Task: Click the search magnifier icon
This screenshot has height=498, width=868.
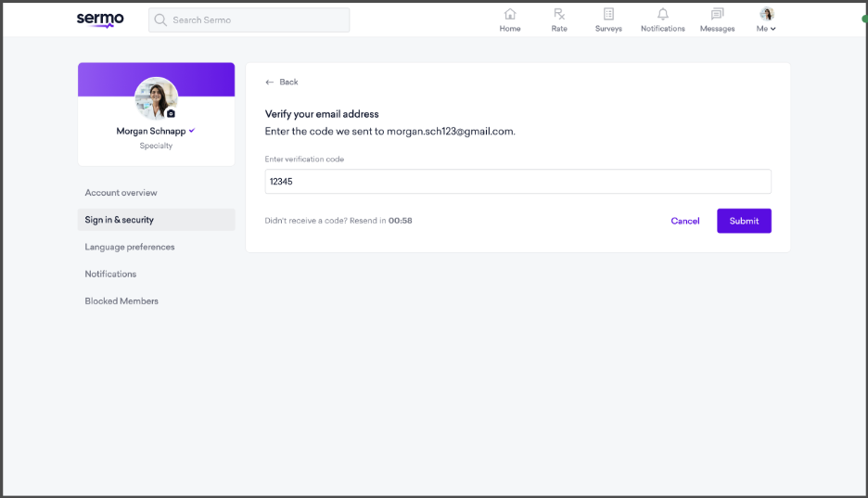Action: [x=160, y=19]
